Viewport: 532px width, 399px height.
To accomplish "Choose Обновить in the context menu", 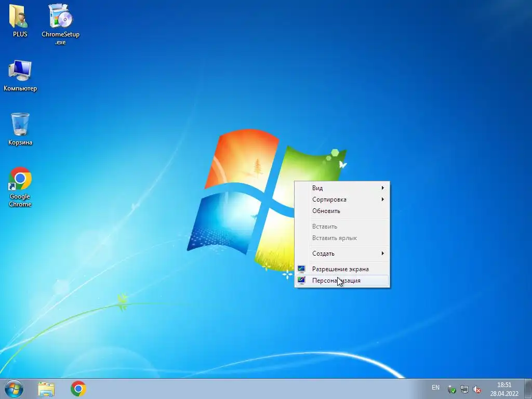I will [342, 211].
